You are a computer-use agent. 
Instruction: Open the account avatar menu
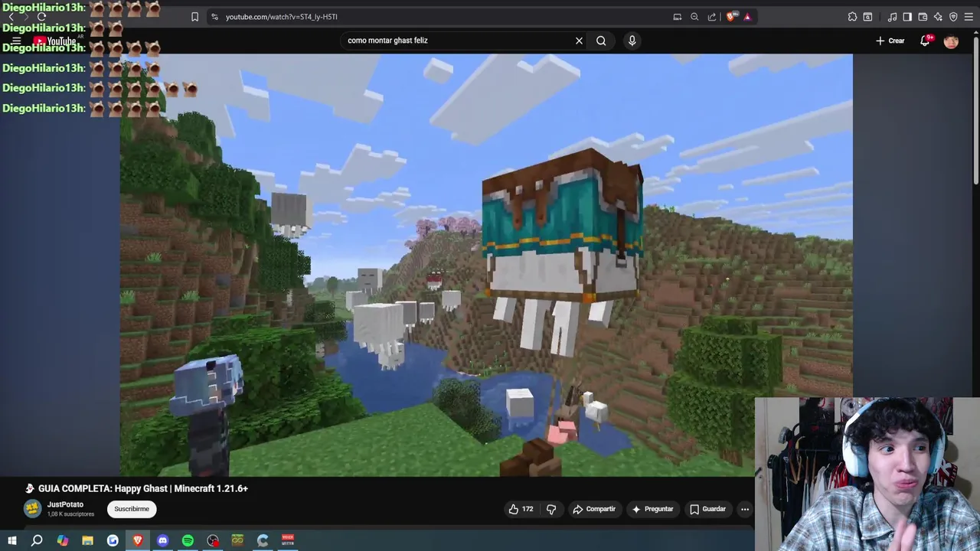point(951,41)
